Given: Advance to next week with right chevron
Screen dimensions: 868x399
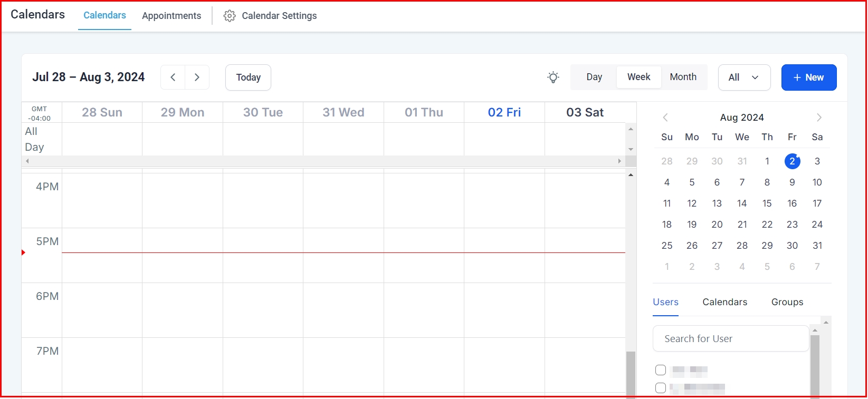Looking at the screenshot, I should click(x=197, y=77).
